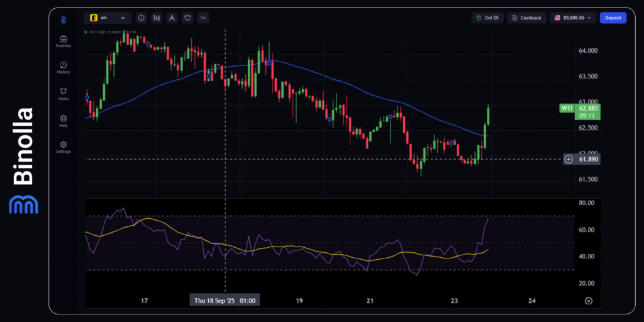This screenshot has height=322, width=644.
Task: Click the Thu 18 Sep '25 time marker
Action: [x=225, y=301]
